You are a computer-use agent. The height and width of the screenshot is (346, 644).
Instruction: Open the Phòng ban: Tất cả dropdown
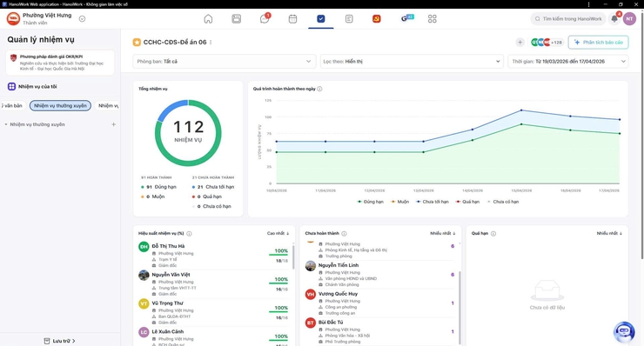coord(225,62)
